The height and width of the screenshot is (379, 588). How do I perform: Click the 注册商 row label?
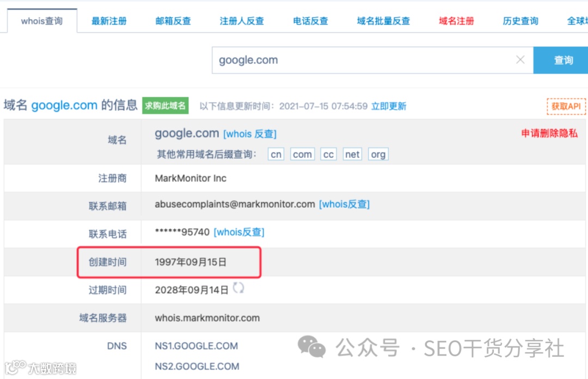click(x=112, y=178)
